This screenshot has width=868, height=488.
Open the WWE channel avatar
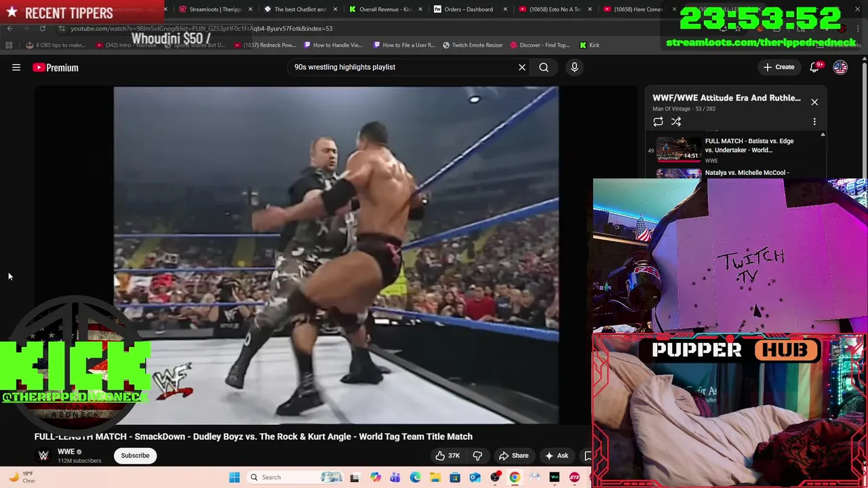[x=43, y=455]
